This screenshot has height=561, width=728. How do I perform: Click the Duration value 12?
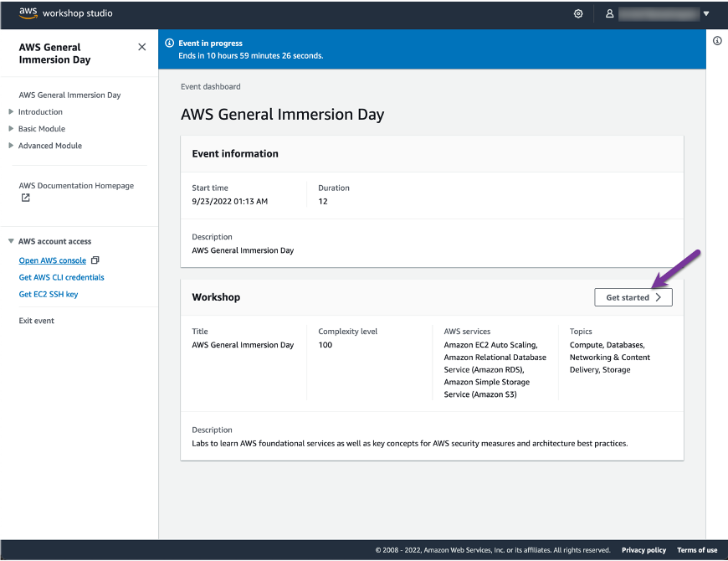pyautogui.click(x=323, y=201)
